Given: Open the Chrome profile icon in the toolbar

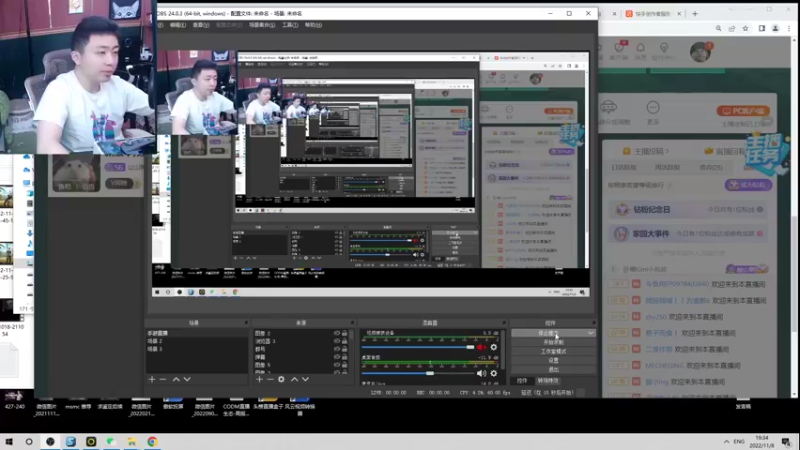Looking at the screenshot, I should pos(776,29).
